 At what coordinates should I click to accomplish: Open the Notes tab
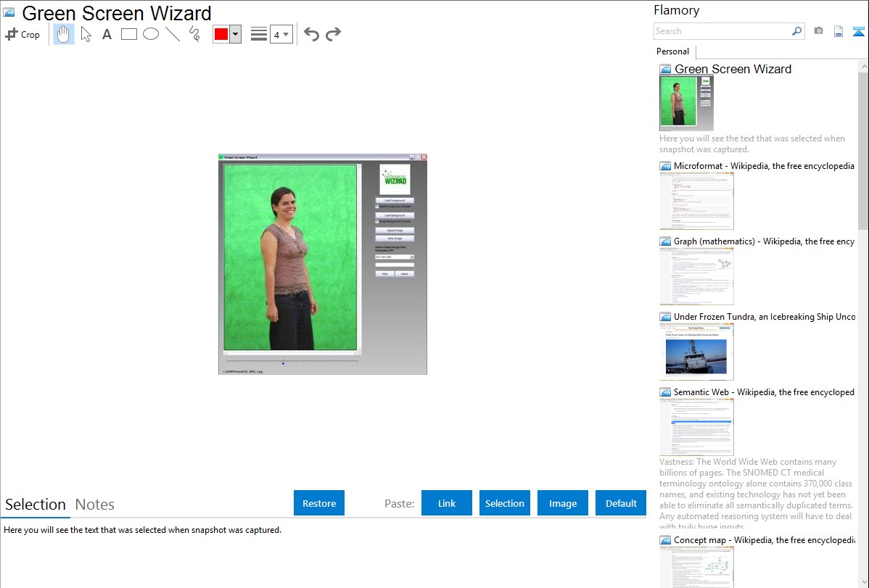click(95, 505)
